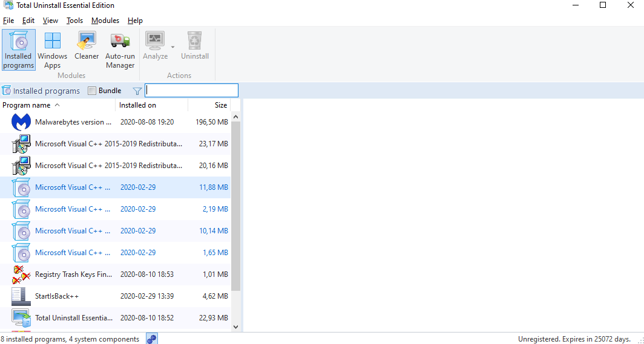Click the Uninstall trash button
644x344 pixels.
pyautogui.click(x=195, y=46)
